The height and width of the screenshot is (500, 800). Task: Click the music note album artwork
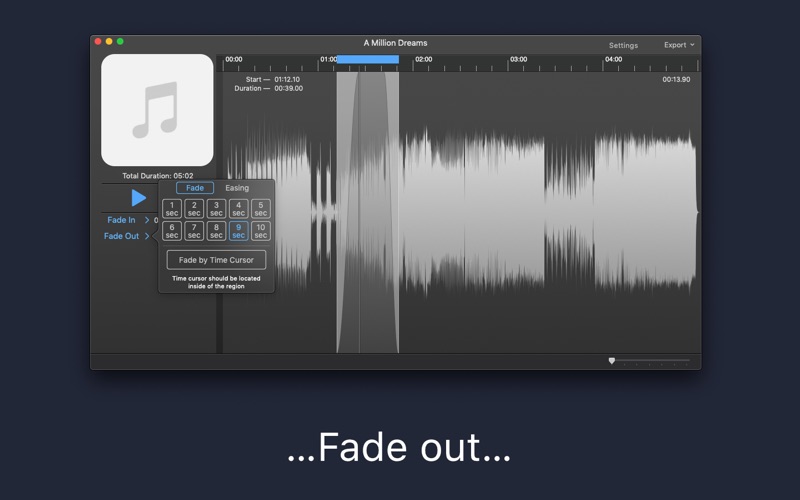[157, 110]
